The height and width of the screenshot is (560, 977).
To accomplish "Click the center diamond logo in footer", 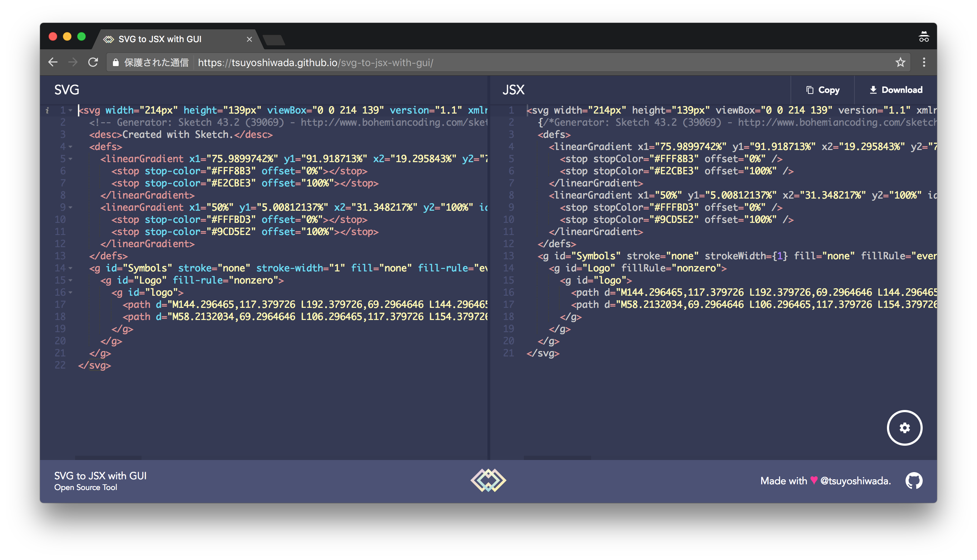I will tap(488, 480).
